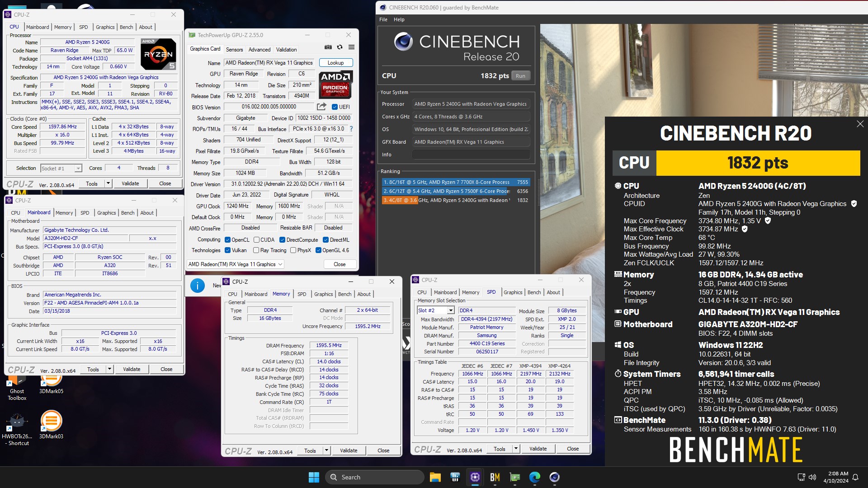
Task: Switch to the Advanced tab in GPU-Z
Action: coord(259,50)
